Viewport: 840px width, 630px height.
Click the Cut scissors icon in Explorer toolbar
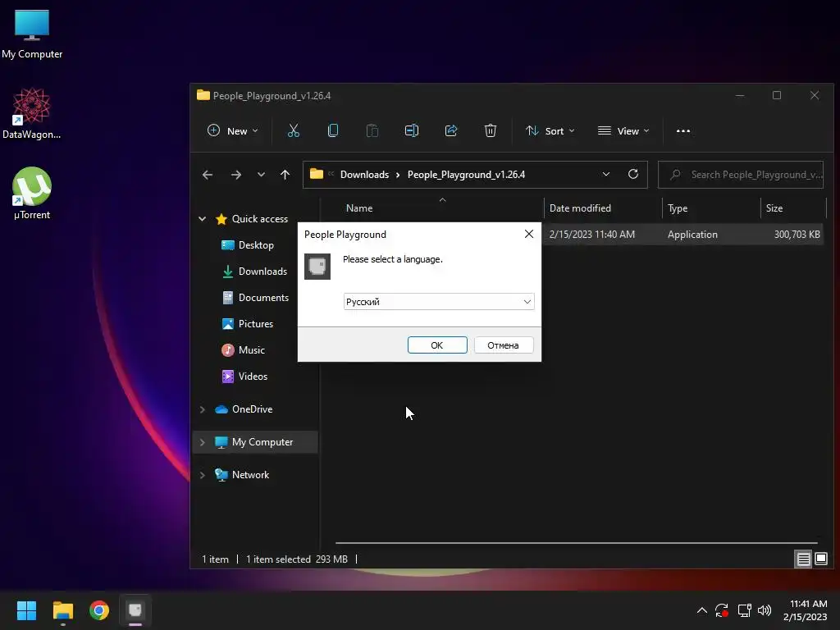[x=294, y=130]
